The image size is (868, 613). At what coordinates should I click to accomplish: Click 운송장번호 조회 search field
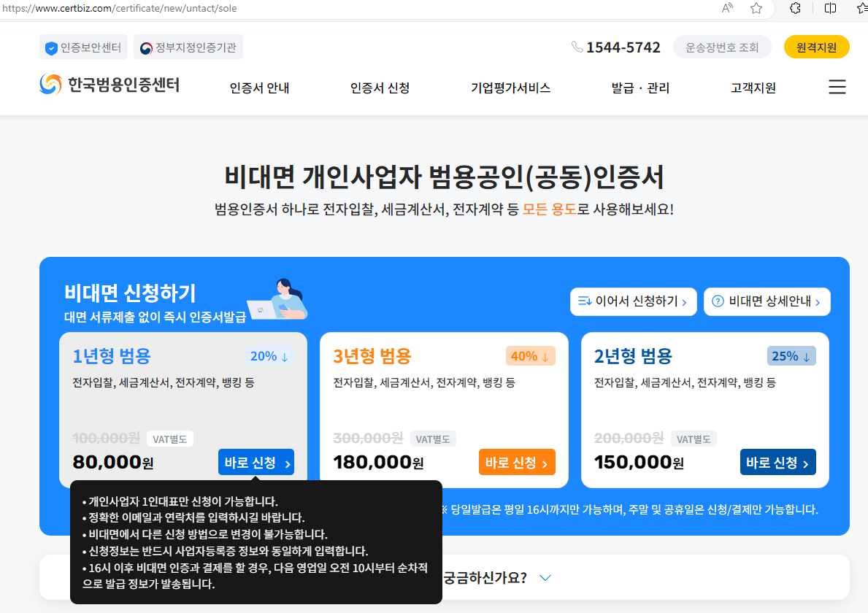pyautogui.click(x=722, y=47)
